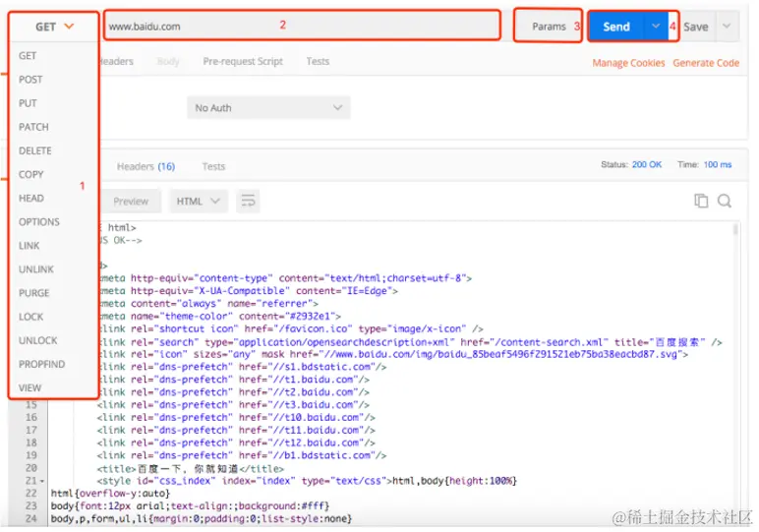759x532 pixels.
Task: Click the text 'html{overflow-y:auto}' on line 22
Action: [110, 494]
